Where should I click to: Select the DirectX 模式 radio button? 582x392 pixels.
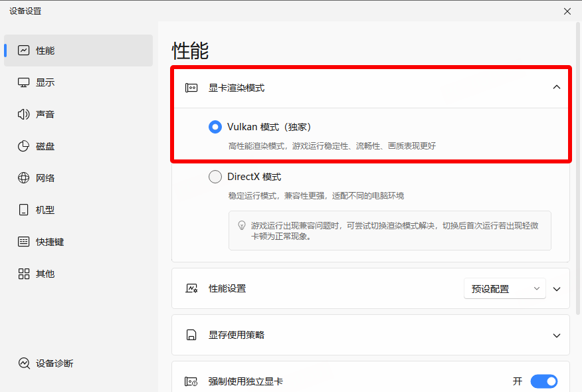tap(215, 177)
